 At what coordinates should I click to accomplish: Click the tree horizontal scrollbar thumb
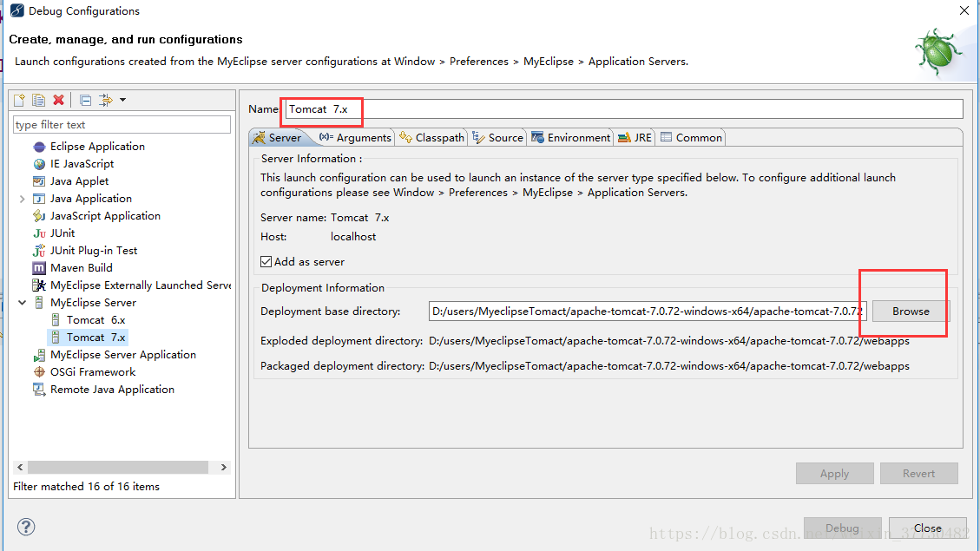coord(118,468)
